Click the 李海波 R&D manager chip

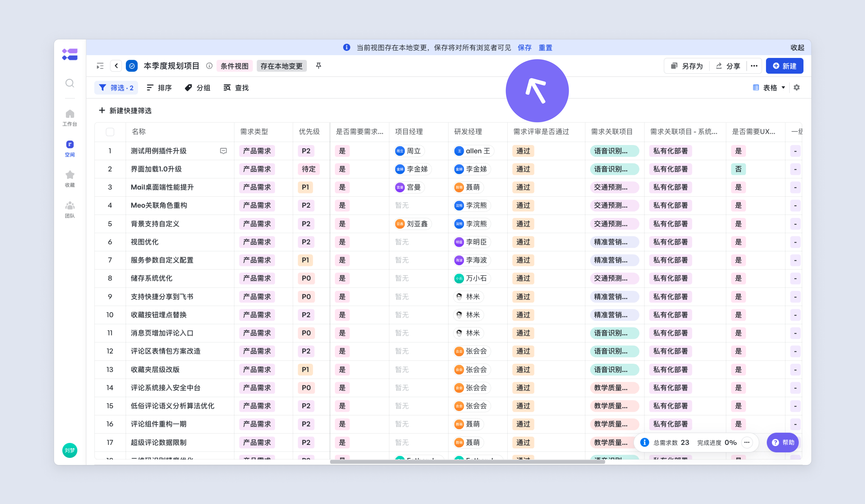point(472,260)
